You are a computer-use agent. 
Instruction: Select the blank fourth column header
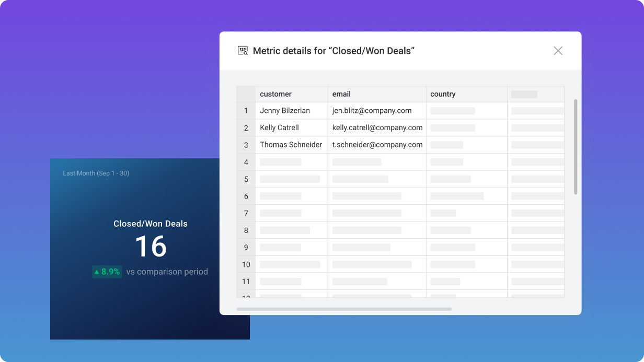tap(535, 94)
